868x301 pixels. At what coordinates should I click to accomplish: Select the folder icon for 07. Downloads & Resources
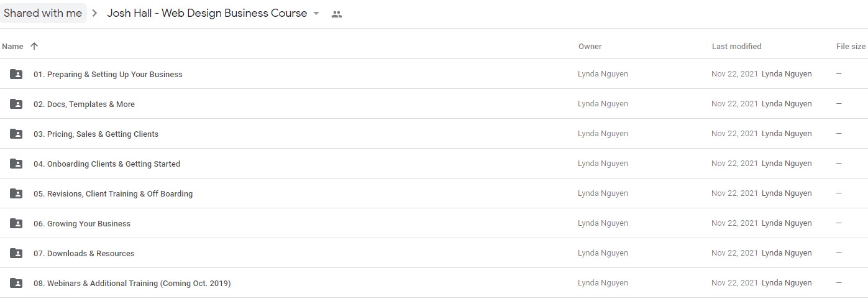tap(16, 253)
